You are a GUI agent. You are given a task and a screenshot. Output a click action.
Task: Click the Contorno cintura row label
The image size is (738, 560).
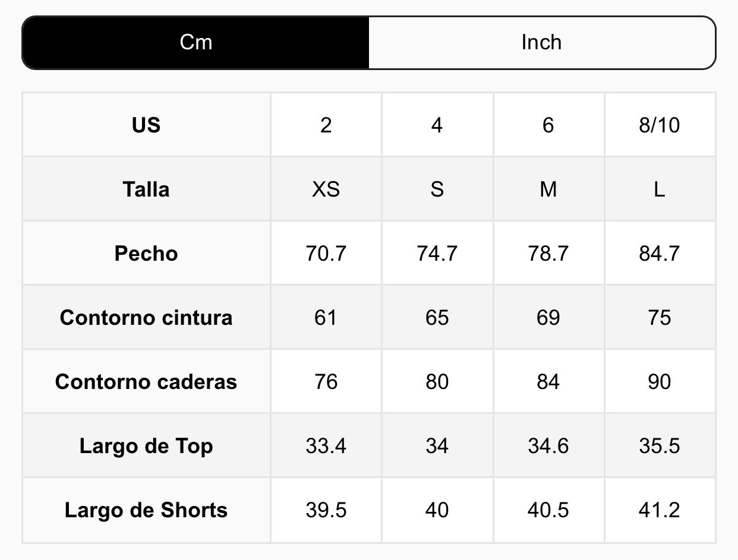[x=146, y=318]
